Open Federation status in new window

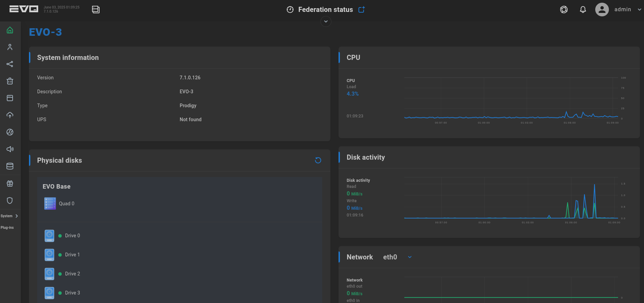362,10
